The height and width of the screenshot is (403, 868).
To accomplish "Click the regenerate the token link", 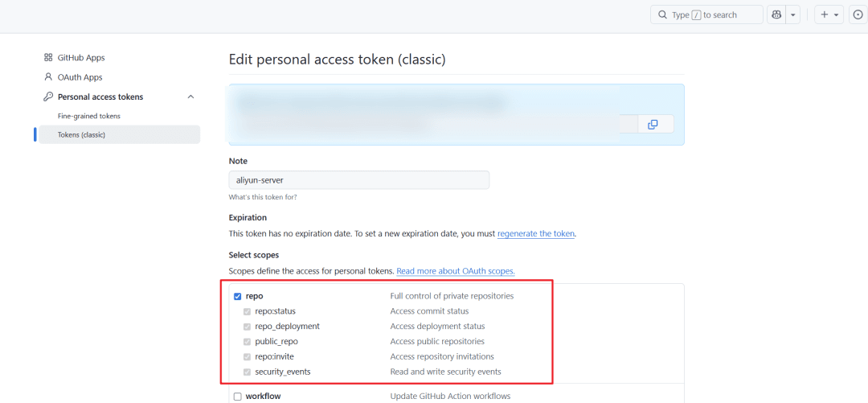I will [536, 234].
